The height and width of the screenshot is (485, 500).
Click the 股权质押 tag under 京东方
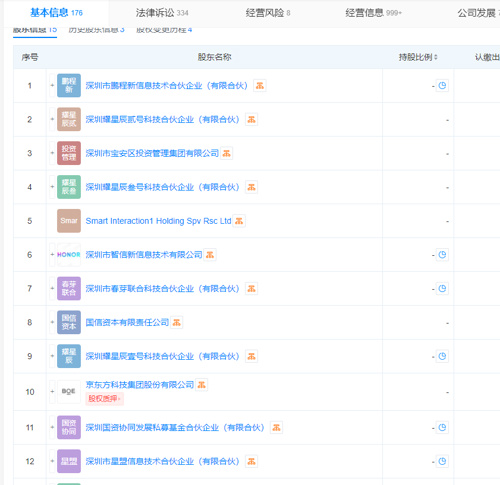[104, 399]
